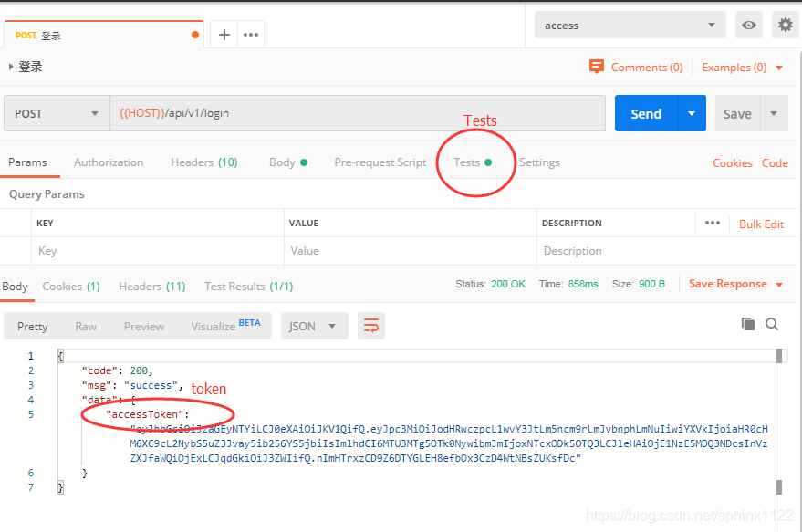
Task: Open the column options ellipsis in params table
Action: click(712, 223)
